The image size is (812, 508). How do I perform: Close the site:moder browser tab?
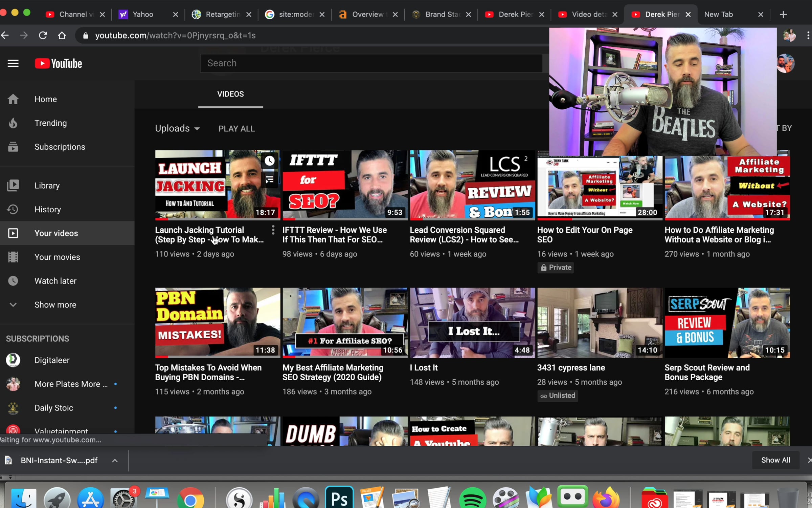pyautogui.click(x=322, y=15)
